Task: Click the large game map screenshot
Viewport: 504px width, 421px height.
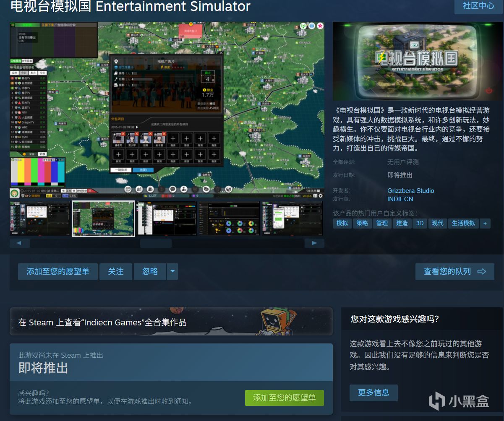Action: 167,110
